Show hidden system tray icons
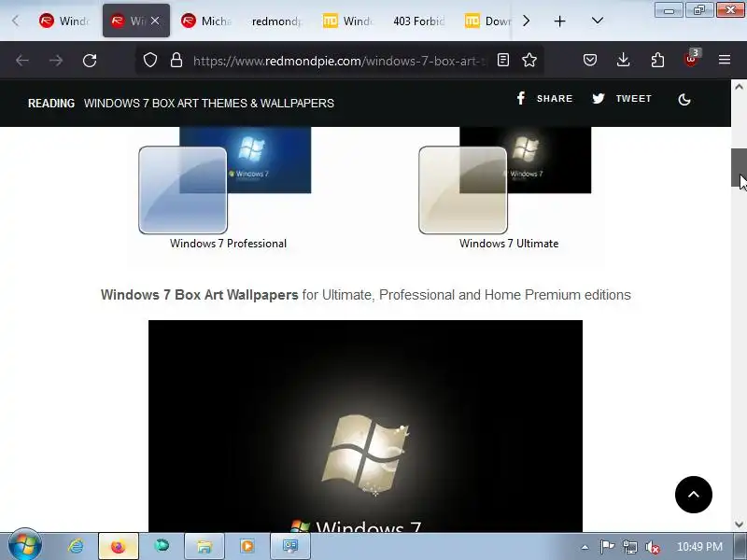747x560 pixels. click(585, 547)
